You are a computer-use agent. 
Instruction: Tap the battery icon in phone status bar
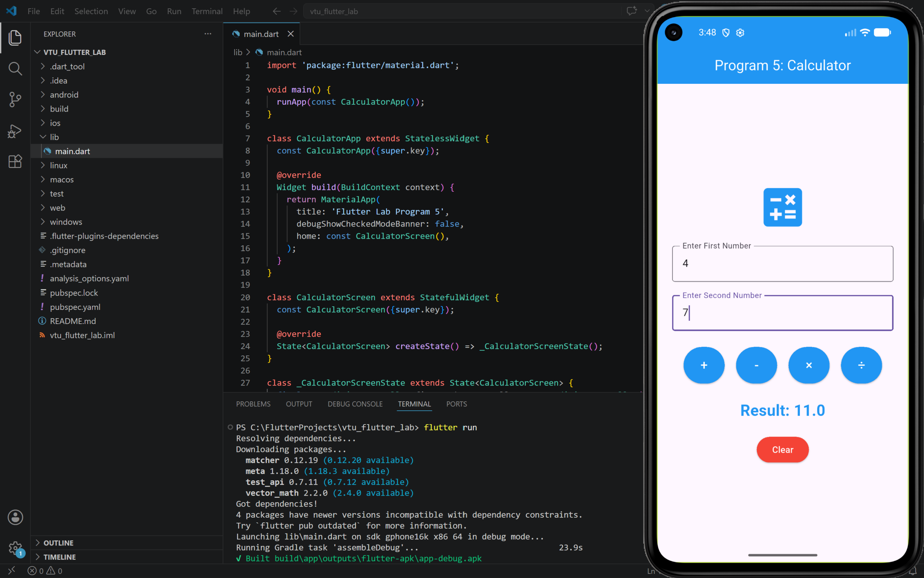(x=882, y=33)
